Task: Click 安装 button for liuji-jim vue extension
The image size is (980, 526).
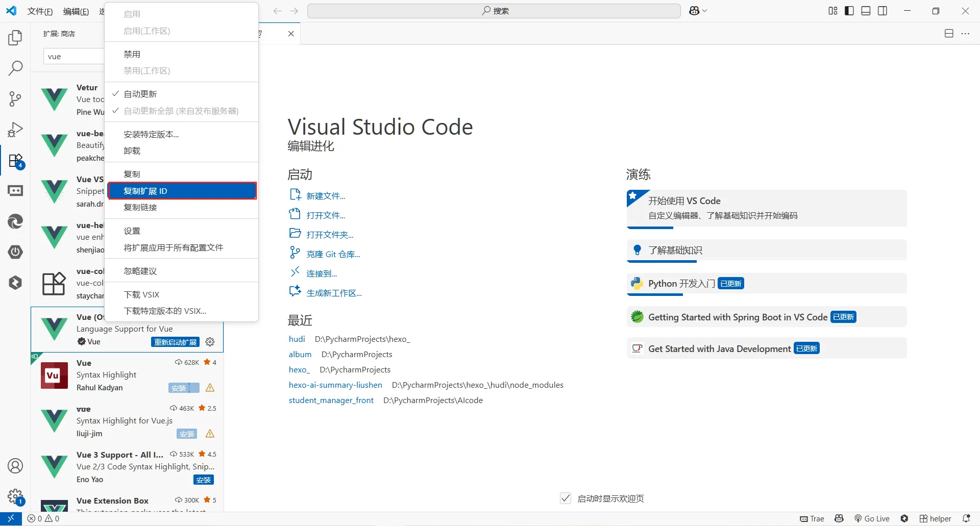Action: 187,434
